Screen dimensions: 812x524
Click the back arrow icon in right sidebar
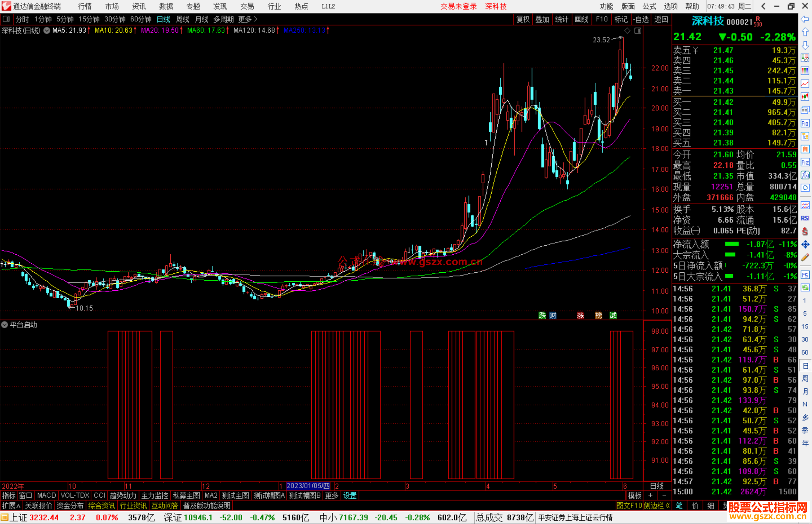[805, 19]
